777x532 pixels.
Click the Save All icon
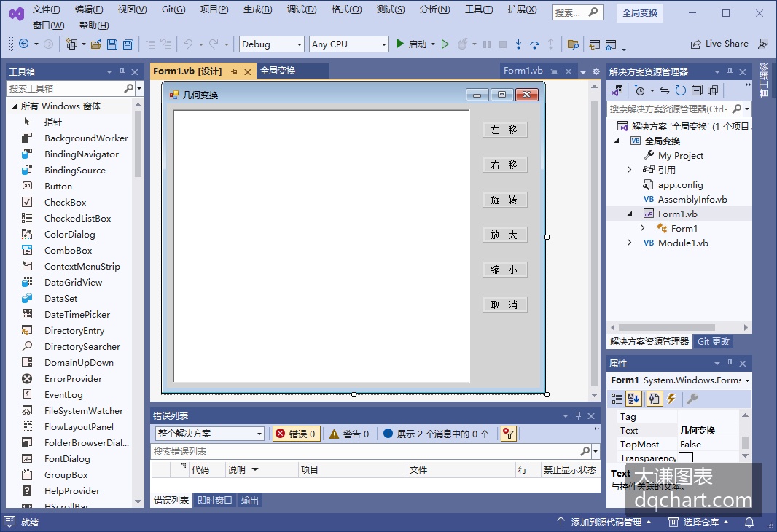pos(128,44)
